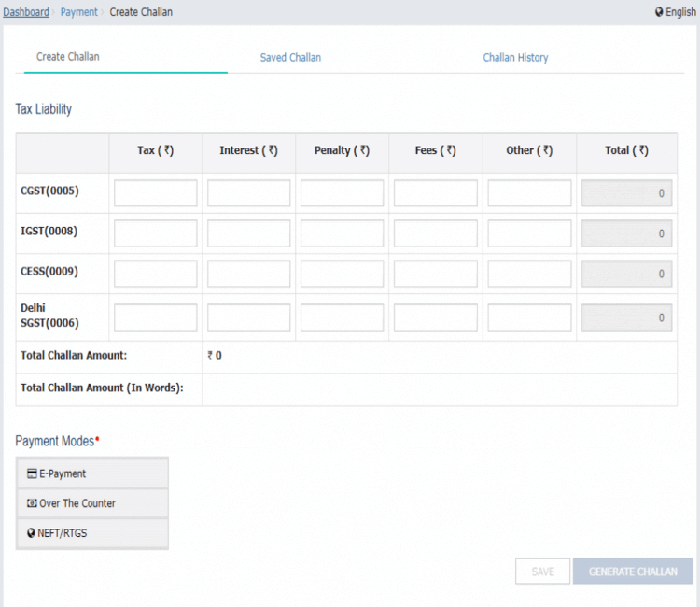Click the Create Challan breadcrumb text

tap(141, 12)
